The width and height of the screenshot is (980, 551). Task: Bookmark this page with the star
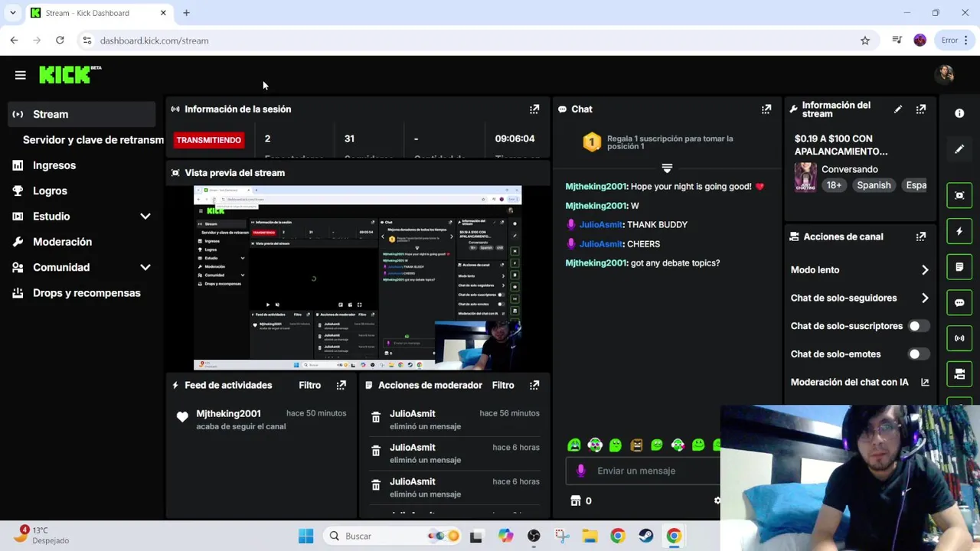point(865,41)
